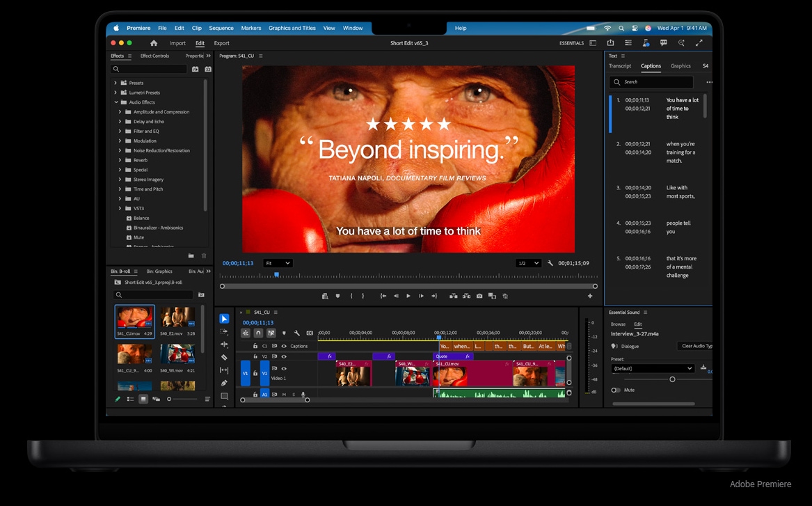Toggle lock on Captions track C1
This screenshot has width=812, height=506.
click(x=255, y=346)
